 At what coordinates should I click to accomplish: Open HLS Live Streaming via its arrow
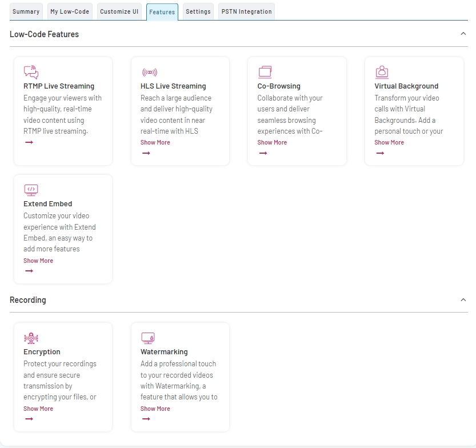click(146, 153)
